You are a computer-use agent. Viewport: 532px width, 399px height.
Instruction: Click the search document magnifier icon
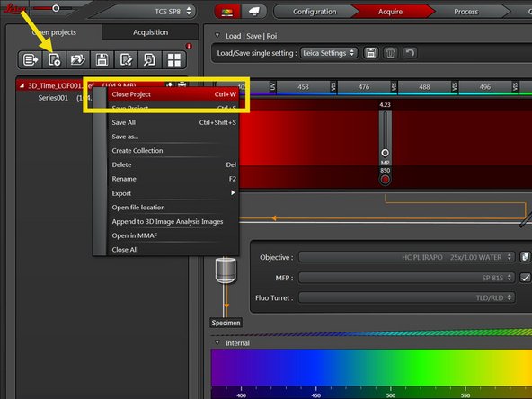pyautogui.click(x=150, y=60)
